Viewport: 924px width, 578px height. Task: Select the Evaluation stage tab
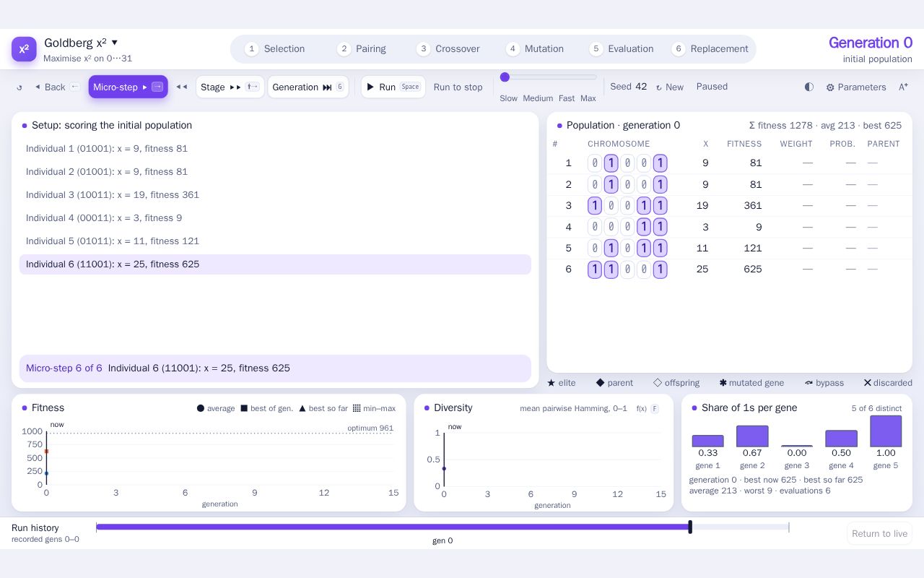[x=622, y=49]
